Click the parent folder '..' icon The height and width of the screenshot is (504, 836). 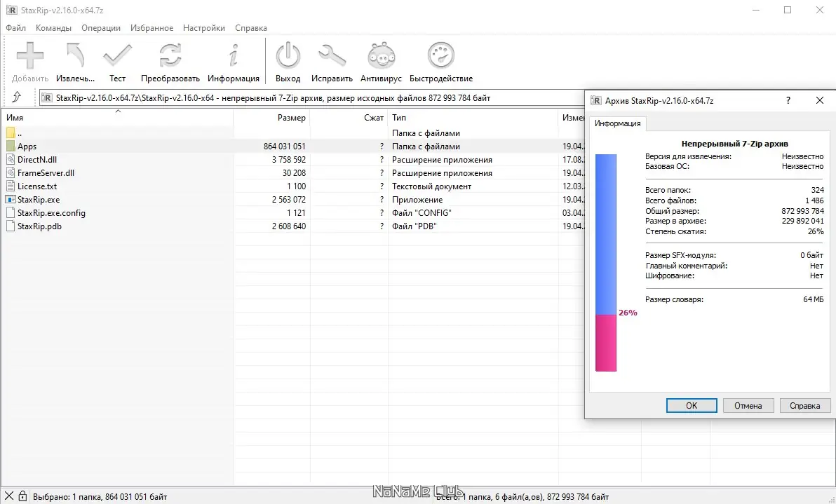(11, 132)
